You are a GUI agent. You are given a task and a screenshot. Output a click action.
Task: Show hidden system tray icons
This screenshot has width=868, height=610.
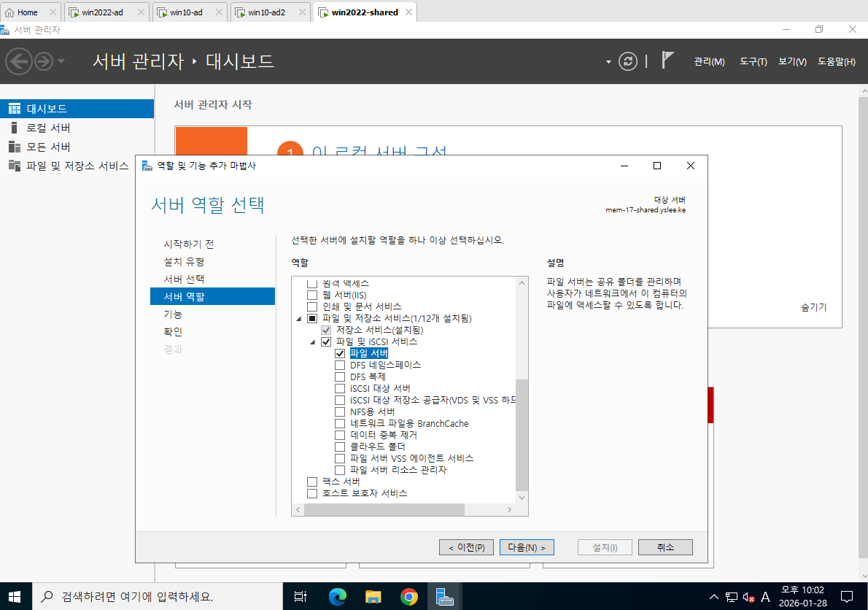click(714, 597)
